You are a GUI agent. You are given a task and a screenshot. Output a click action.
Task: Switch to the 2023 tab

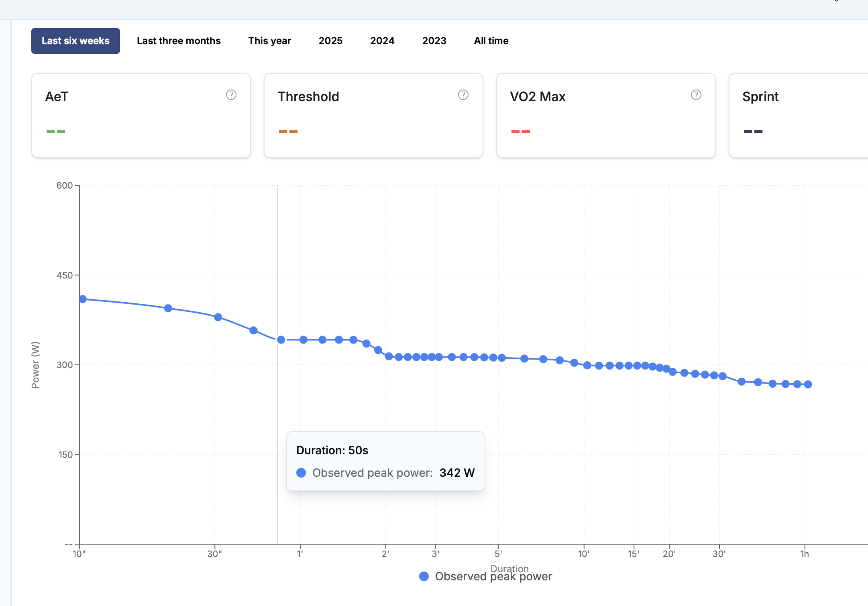pyautogui.click(x=434, y=41)
